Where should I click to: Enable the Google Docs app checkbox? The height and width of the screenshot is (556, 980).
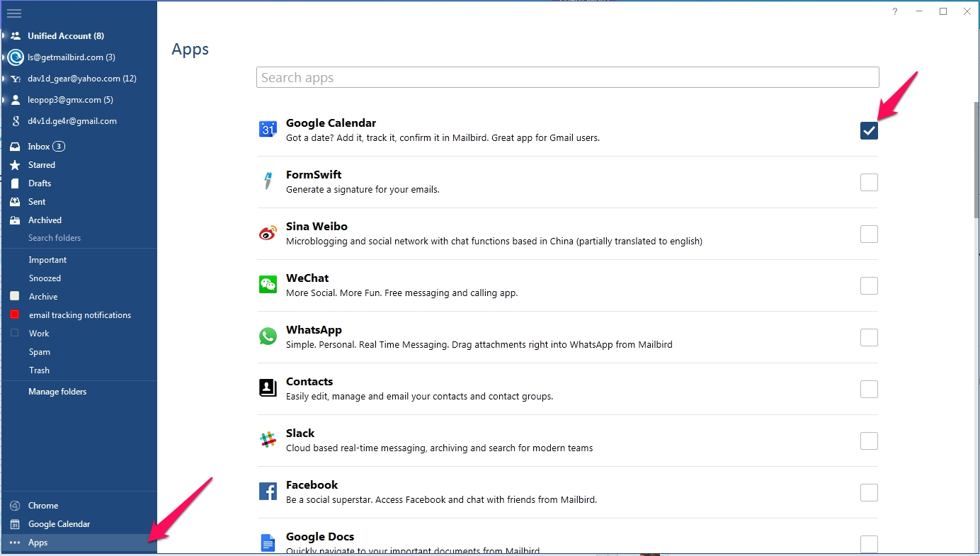click(x=869, y=544)
